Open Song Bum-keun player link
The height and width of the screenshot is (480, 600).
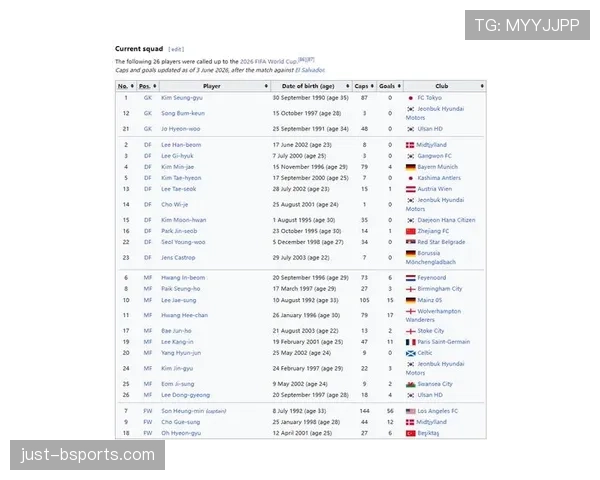183,113
